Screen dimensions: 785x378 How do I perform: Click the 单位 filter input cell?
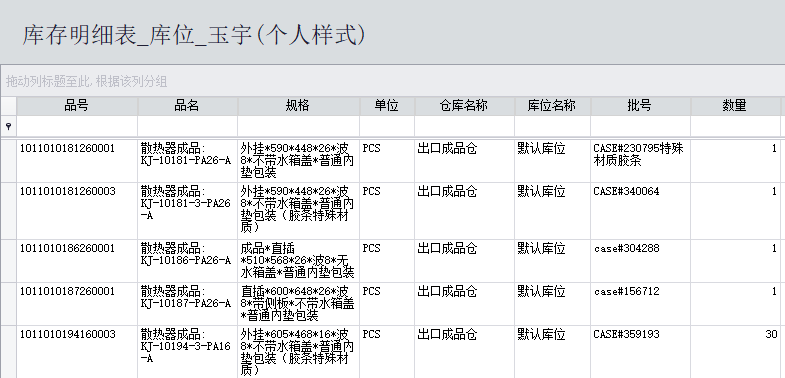[387, 127]
